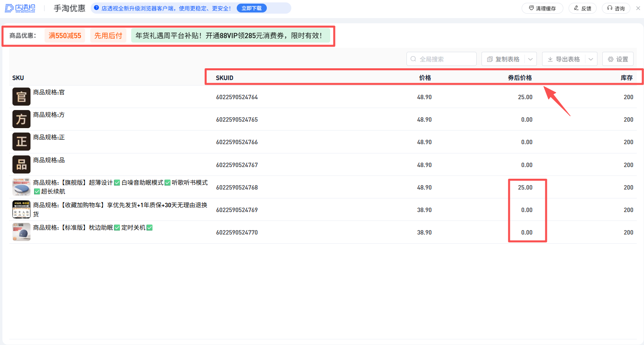Click the 设置 gear button
The height and width of the screenshot is (345, 644).
tap(618, 59)
